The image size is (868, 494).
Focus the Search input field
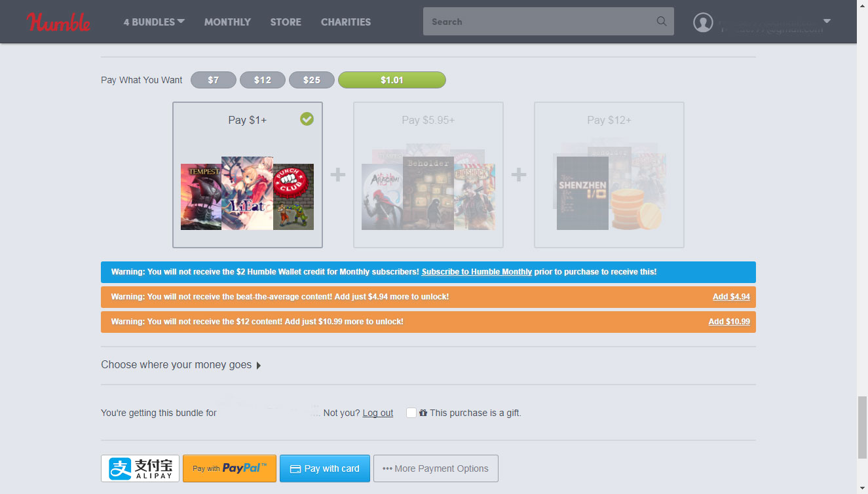coord(548,22)
